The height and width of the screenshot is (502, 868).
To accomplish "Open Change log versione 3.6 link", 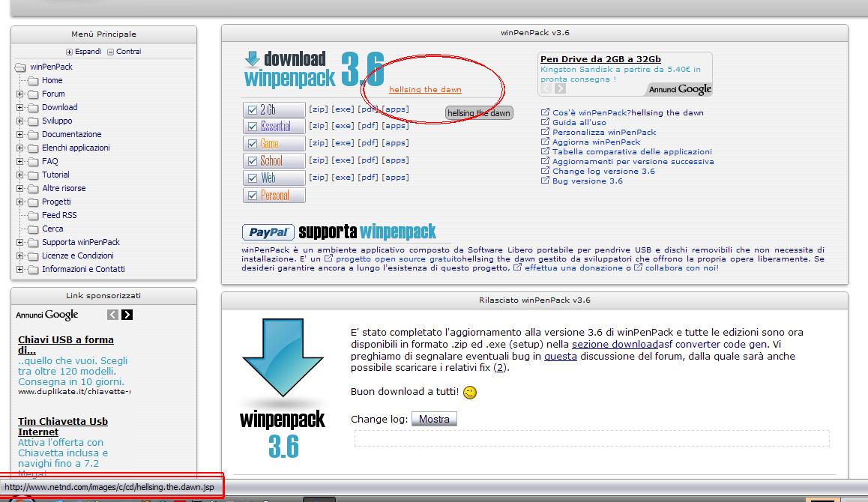I will pos(603,171).
